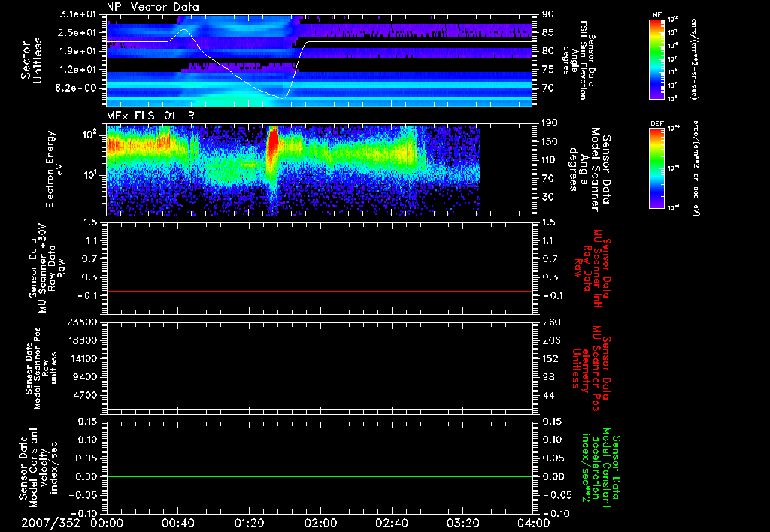Click 'MU Scanner +30V Raw Data' axis label
Image resolution: width=770 pixels, height=532 pixels.
point(47,268)
